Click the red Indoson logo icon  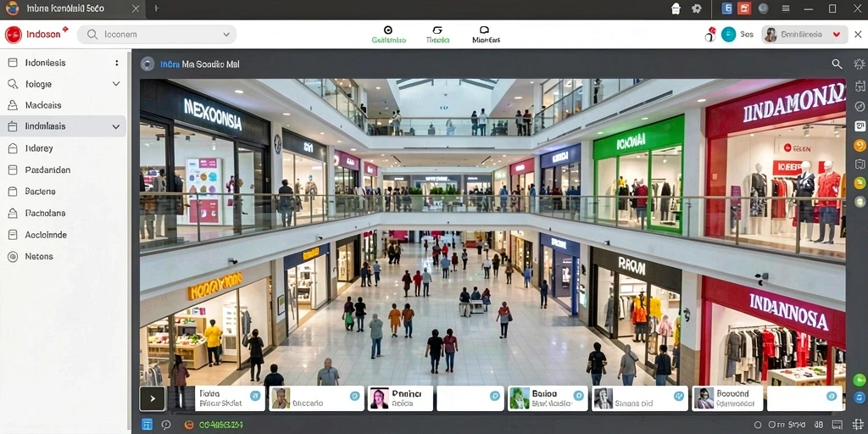(13, 34)
